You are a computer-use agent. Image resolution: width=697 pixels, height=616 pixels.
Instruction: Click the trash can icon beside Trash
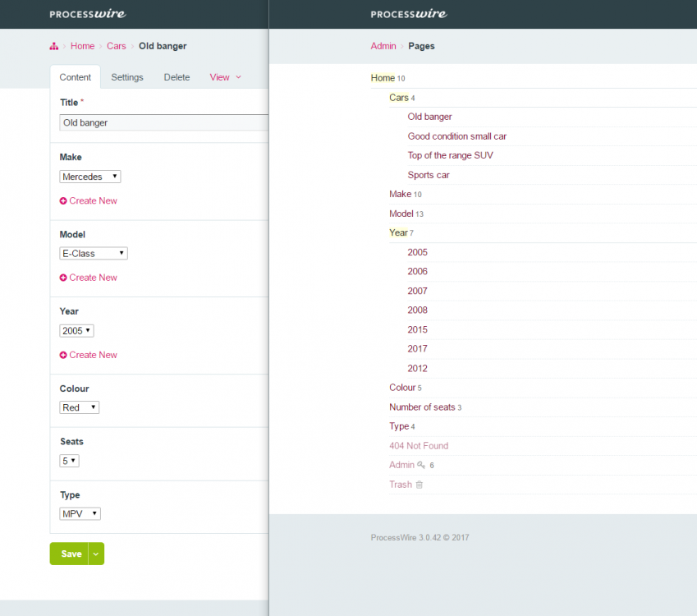pyautogui.click(x=420, y=485)
